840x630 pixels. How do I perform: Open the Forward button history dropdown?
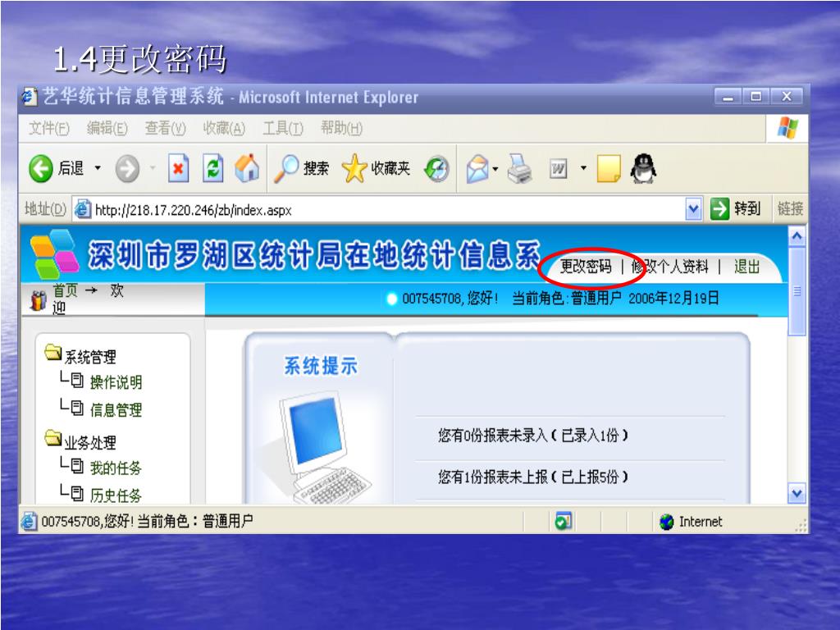(153, 168)
